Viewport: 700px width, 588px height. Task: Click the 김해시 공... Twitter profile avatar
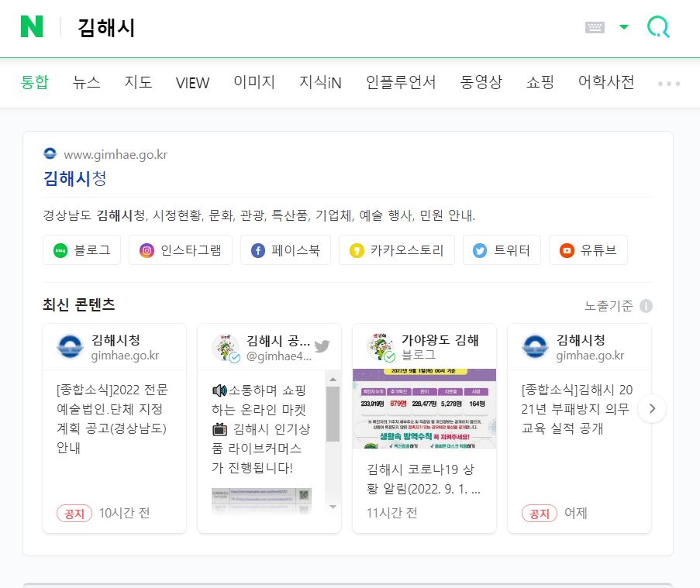[226, 347]
